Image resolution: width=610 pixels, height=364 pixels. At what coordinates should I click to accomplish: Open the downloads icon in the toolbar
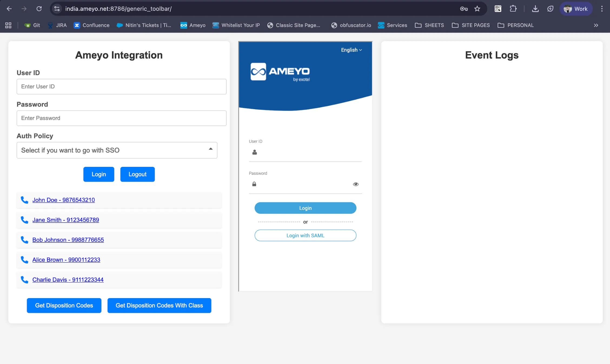click(535, 9)
